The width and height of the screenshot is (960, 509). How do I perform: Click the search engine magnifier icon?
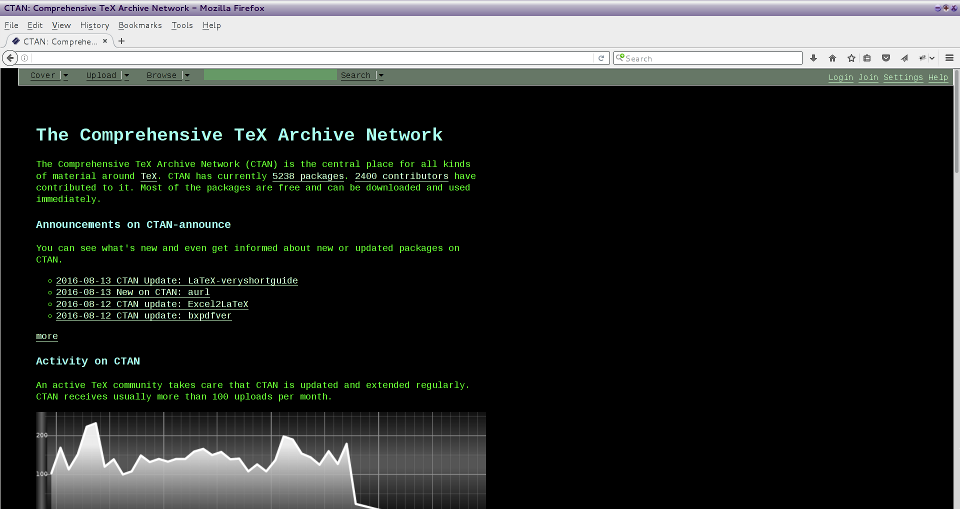click(x=620, y=58)
